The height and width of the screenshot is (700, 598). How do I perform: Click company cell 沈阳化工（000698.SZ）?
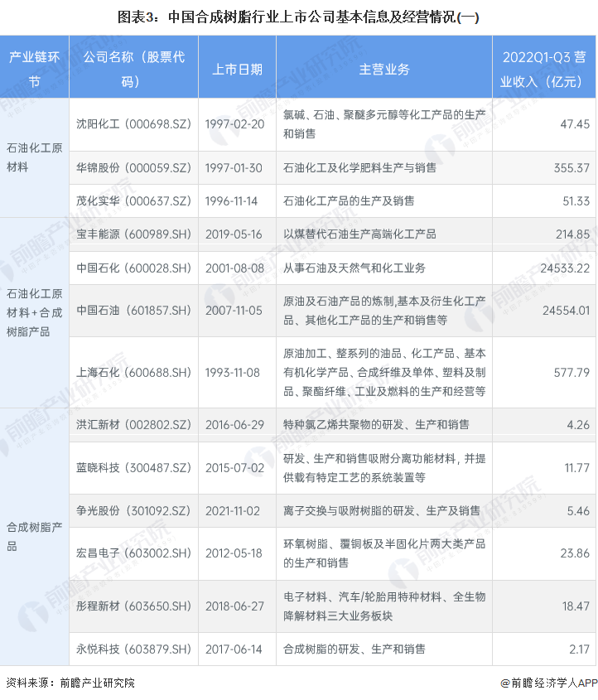click(x=133, y=124)
